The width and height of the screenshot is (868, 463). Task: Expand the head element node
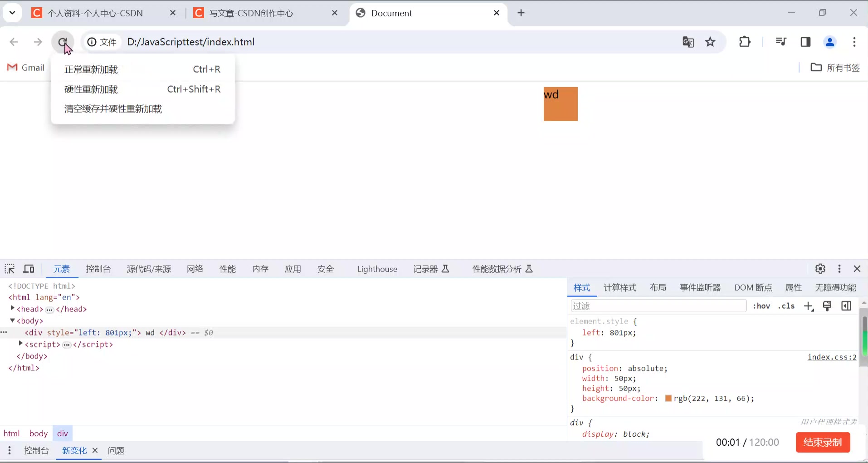point(13,309)
